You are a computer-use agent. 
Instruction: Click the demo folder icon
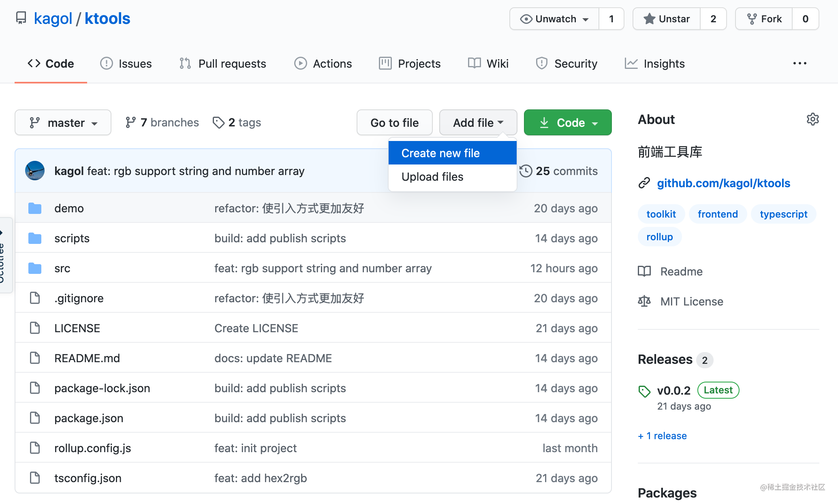pos(35,208)
